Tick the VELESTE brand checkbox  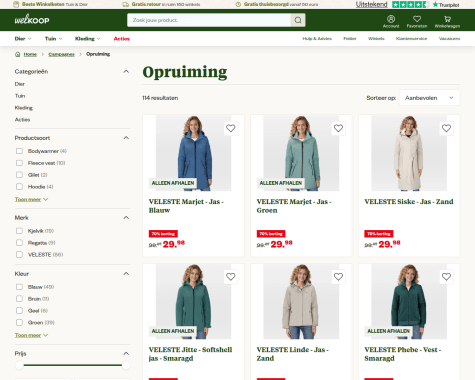[19, 255]
